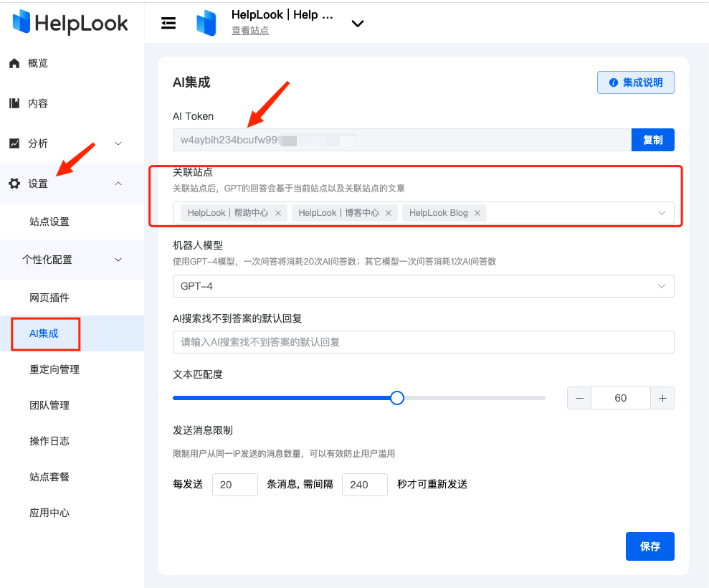Screen dimensions: 709x588
Task: Click the AI Token field
Action: point(402,140)
